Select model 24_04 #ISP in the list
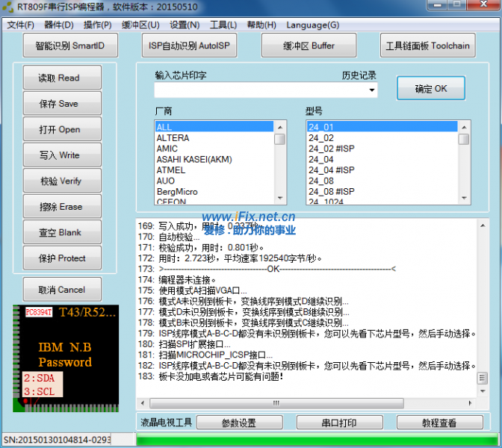 tap(382, 170)
